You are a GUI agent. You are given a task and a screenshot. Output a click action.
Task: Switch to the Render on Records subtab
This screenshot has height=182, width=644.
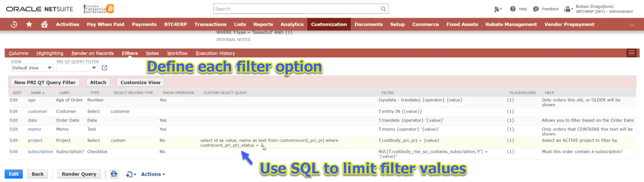(x=92, y=53)
